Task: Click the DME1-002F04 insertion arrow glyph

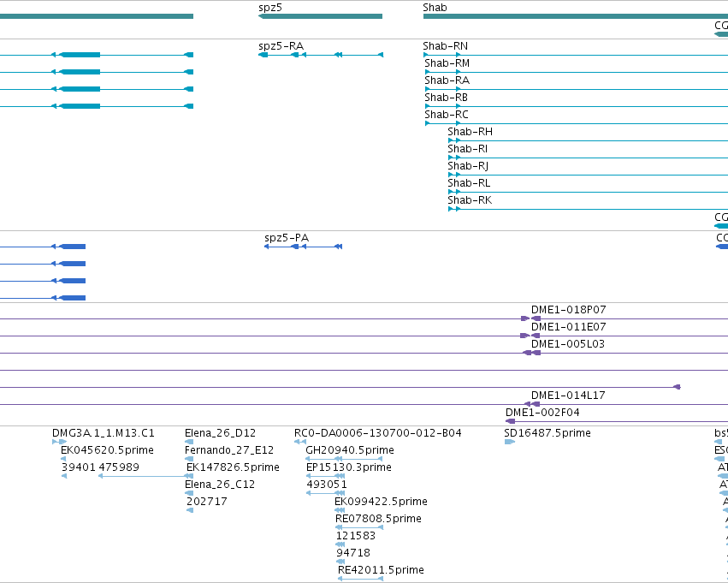Action: [x=510, y=421]
